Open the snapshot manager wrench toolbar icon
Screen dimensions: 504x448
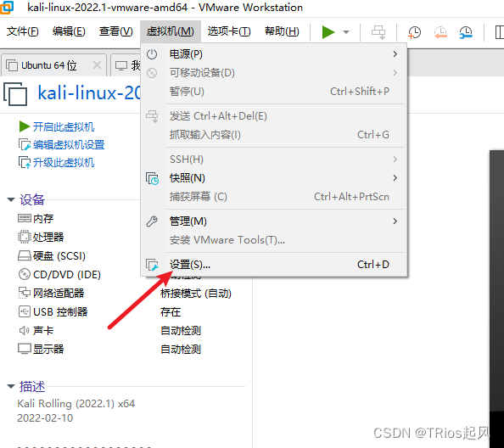pos(466,32)
